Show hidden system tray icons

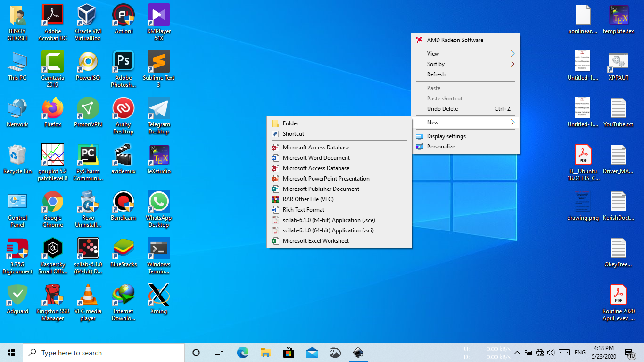click(517, 353)
